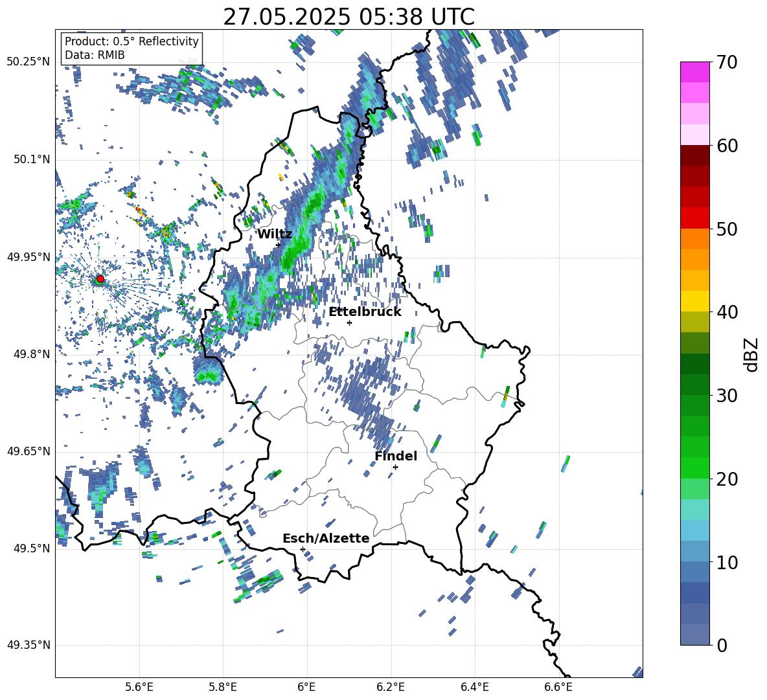Click the colorbar value 60
The width and height of the screenshot is (767, 700).
point(727,146)
